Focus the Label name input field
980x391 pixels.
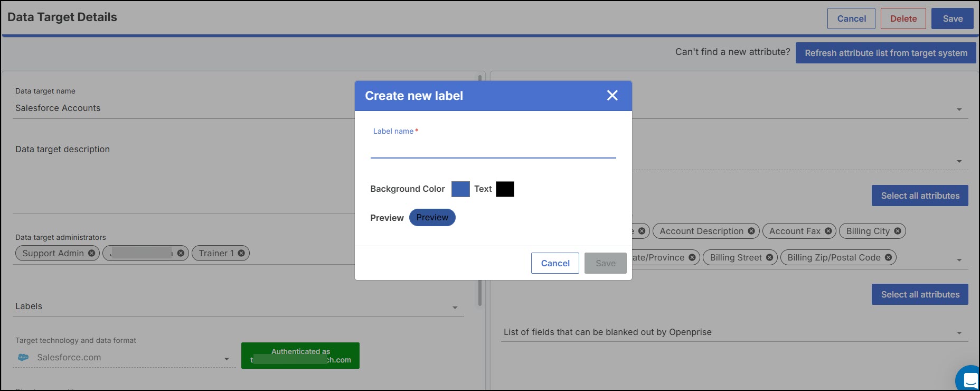(x=493, y=148)
